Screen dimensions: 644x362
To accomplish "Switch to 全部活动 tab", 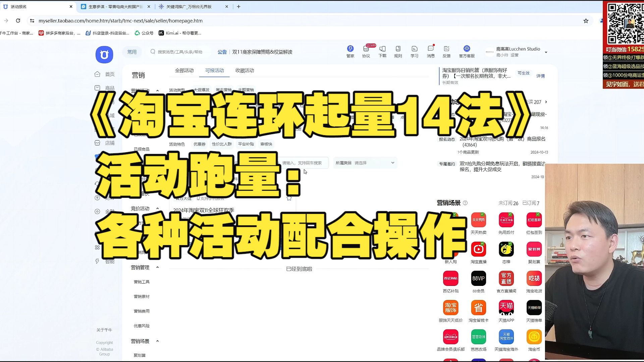I will (184, 70).
